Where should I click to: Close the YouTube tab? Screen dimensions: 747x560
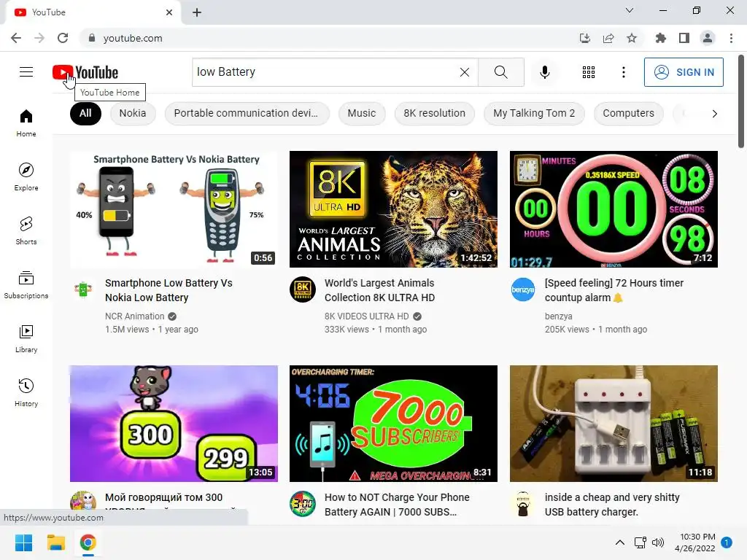tap(169, 12)
